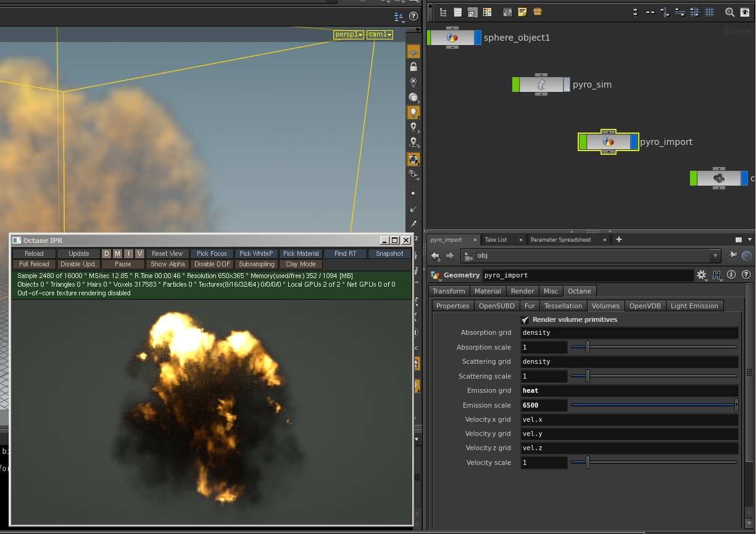
Task: Click the lock icon in viewport side toolbar
Action: click(413, 67)
